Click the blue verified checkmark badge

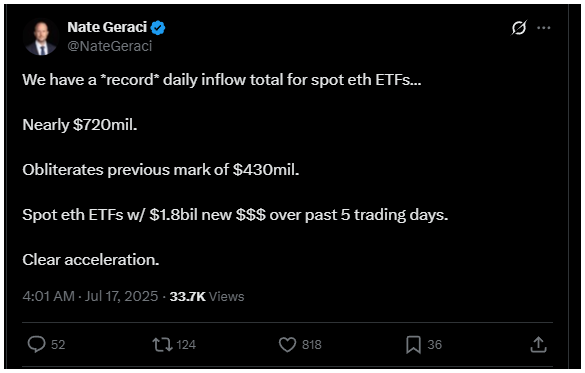[x=158, y=28]
